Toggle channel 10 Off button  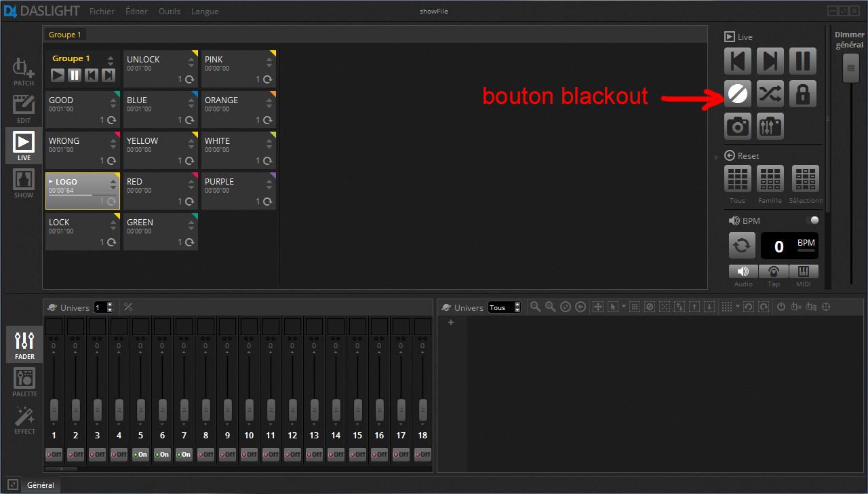(x=249, y=454)
